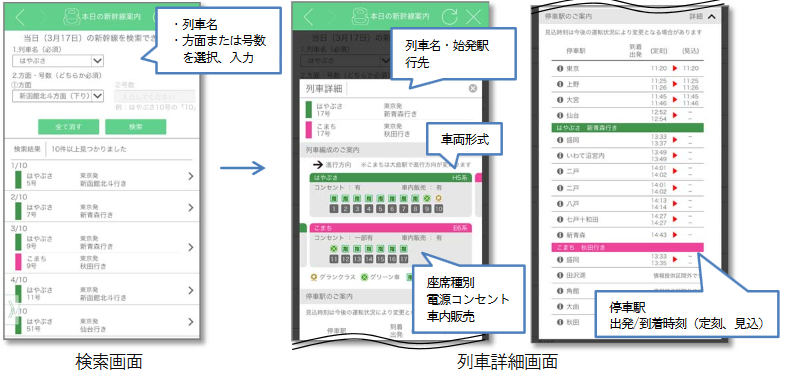Click the refresh icon on the train detail screen
This screenshot has width=786, height=373.
(x=450, y=17)
